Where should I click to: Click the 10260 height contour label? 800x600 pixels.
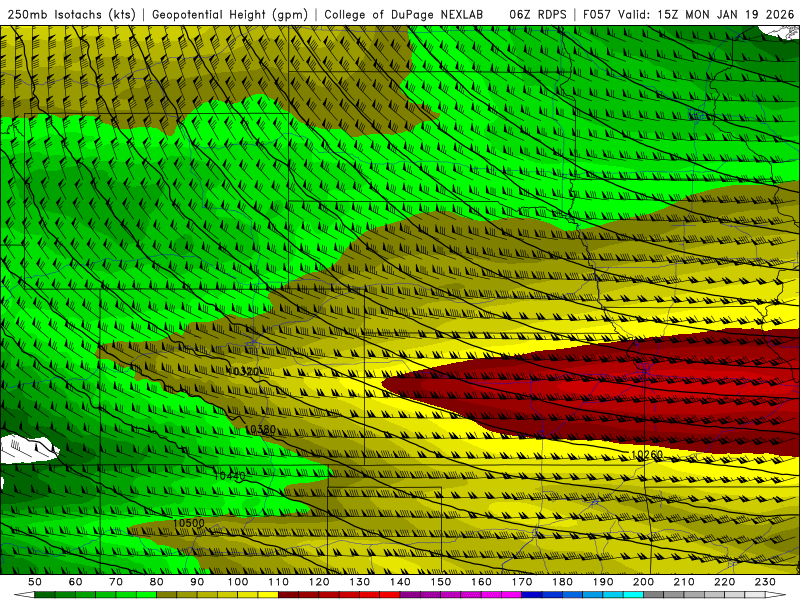coord(647,455)
